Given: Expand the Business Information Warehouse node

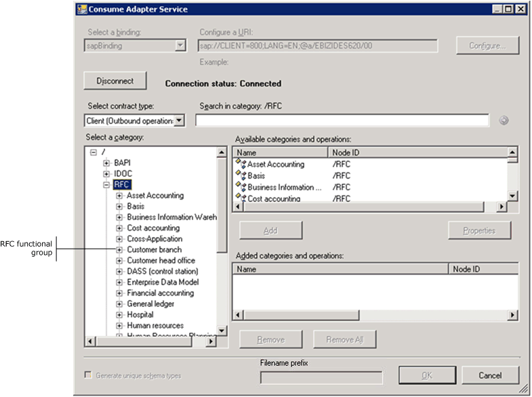Looking at the screenshot, I should pyautogui.click(x=119, y=217).
